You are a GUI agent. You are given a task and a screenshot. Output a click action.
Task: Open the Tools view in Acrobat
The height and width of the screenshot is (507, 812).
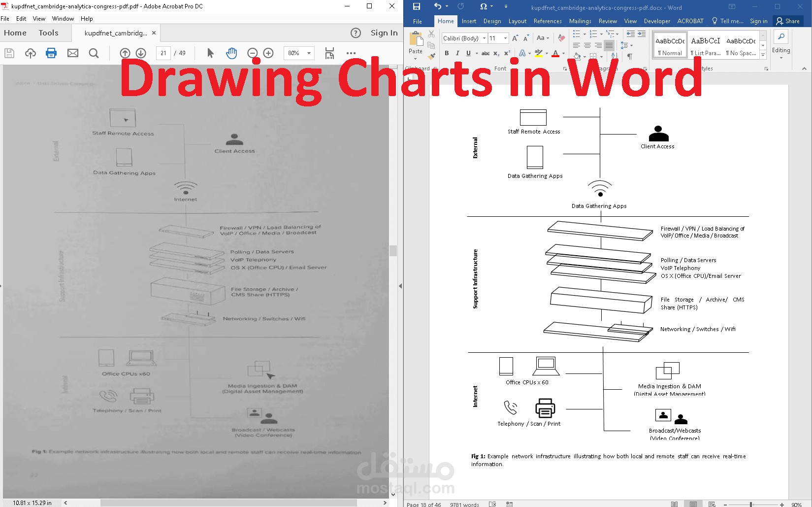48,33
